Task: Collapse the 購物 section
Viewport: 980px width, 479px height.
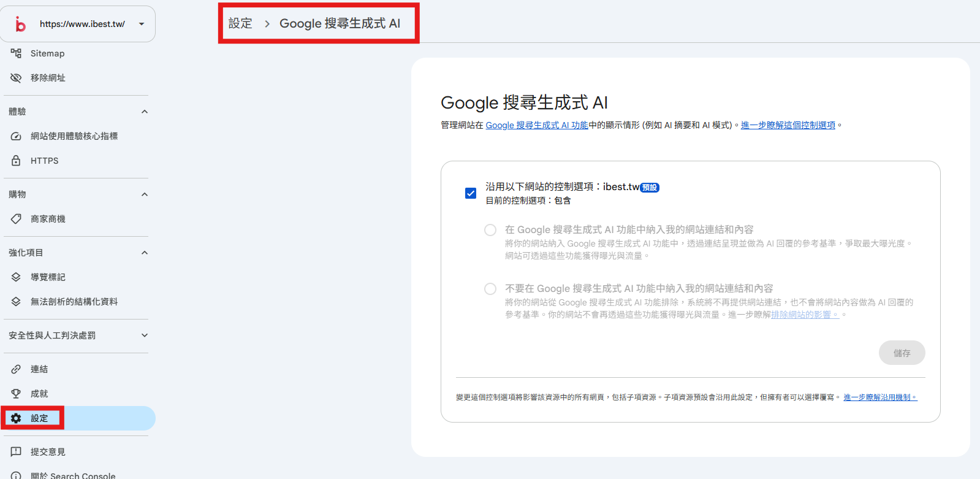Action: (x=145, y=194)
